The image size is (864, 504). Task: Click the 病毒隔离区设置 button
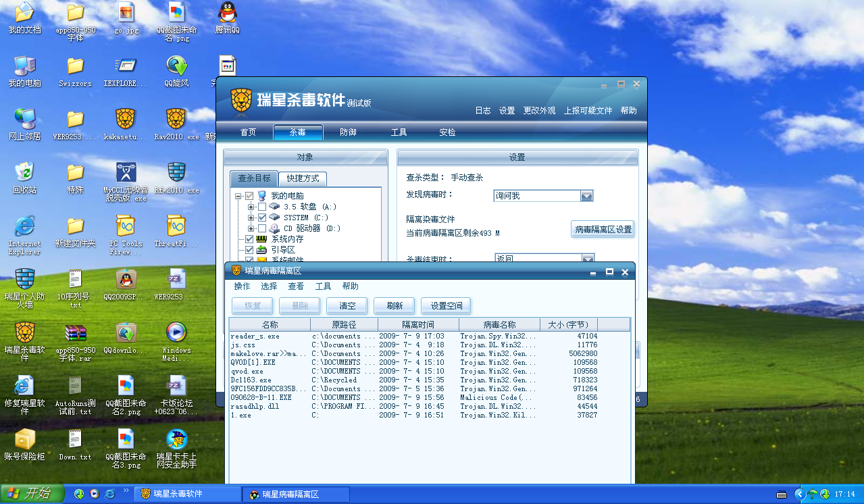(603, 230)
